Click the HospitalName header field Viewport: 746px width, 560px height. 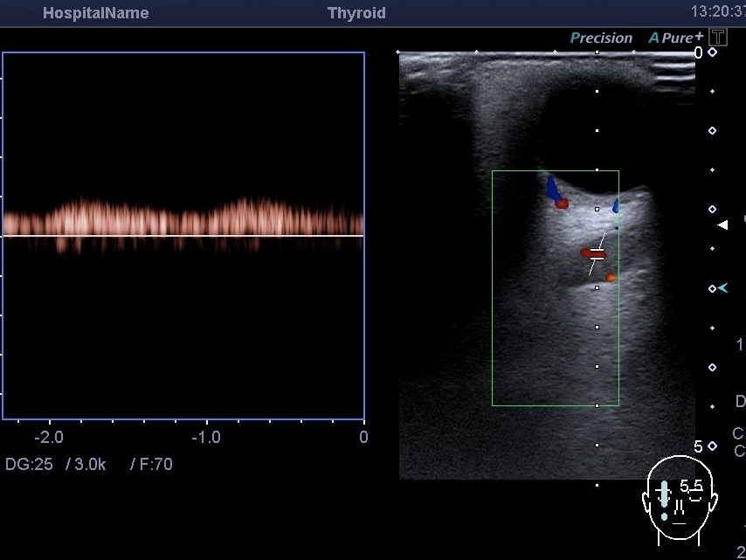96,13
